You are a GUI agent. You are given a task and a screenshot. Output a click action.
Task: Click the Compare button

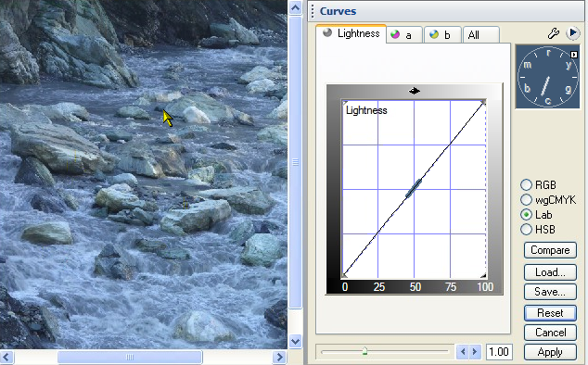coord(550,250)
